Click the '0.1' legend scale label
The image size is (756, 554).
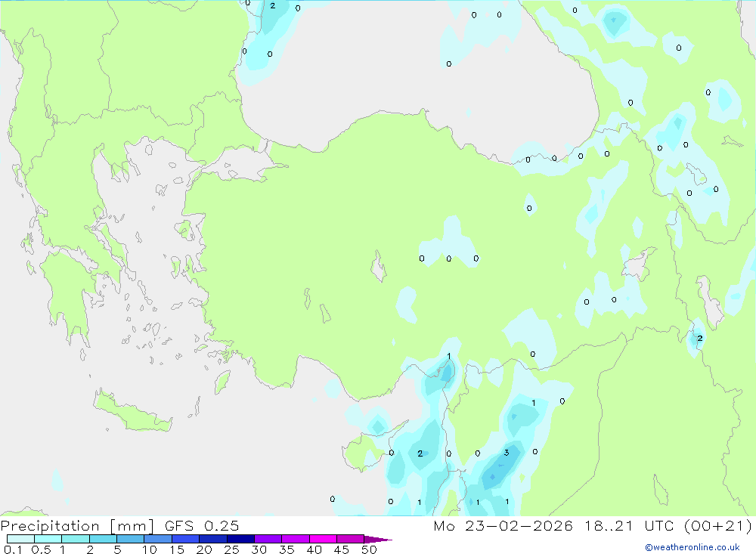coord(13,549)
